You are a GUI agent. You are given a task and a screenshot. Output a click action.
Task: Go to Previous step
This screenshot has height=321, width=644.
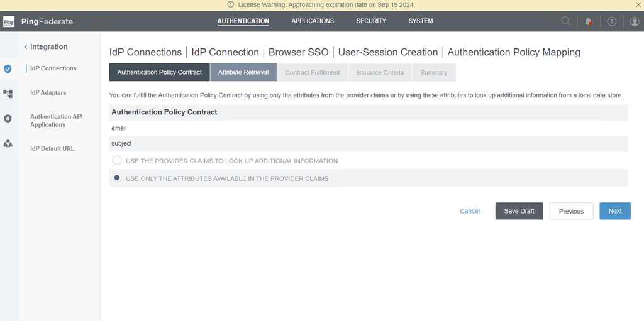[571, 211]
